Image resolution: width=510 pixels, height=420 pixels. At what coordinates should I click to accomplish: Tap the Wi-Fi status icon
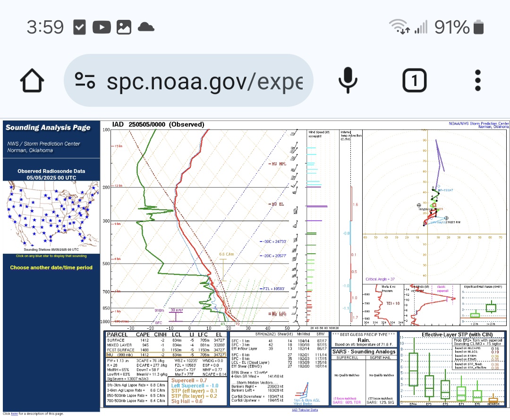coord(399,26)
